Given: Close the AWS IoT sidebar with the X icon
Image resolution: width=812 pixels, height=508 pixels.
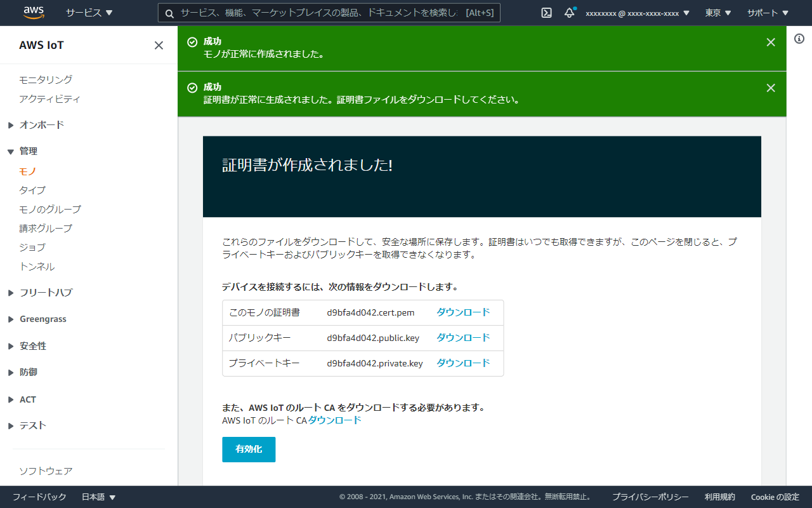Looking at the screenshot, I should 159,45.
